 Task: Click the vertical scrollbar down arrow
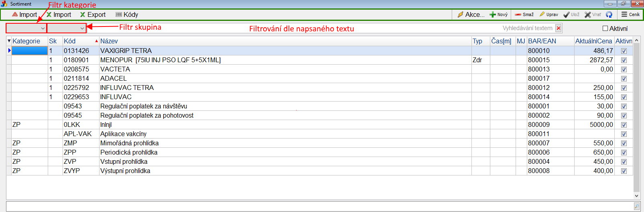pos(636,196)
